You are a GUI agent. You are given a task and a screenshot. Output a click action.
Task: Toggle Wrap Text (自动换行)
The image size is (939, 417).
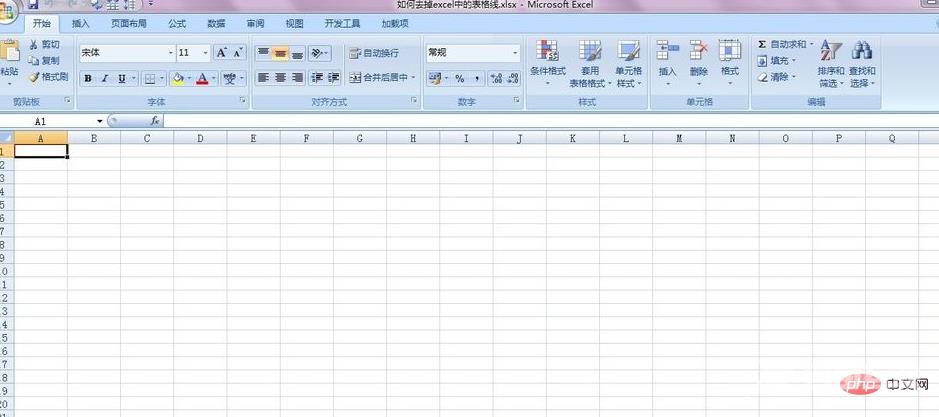pos(373,53)
